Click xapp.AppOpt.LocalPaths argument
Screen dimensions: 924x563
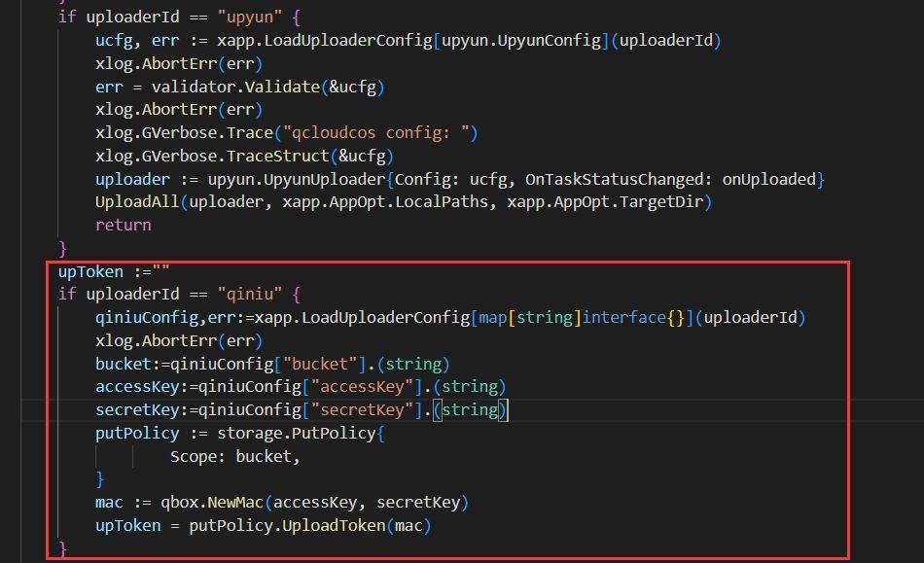(385, 202)
